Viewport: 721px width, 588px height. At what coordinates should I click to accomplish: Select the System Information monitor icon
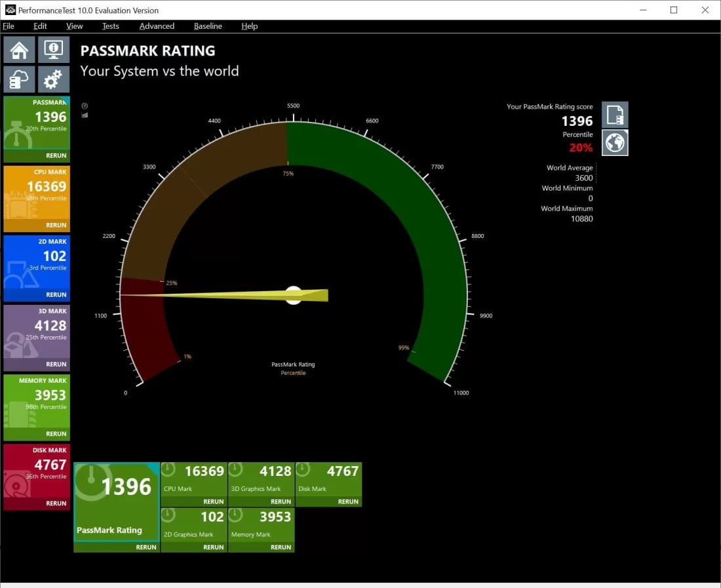tap(53, 49)
